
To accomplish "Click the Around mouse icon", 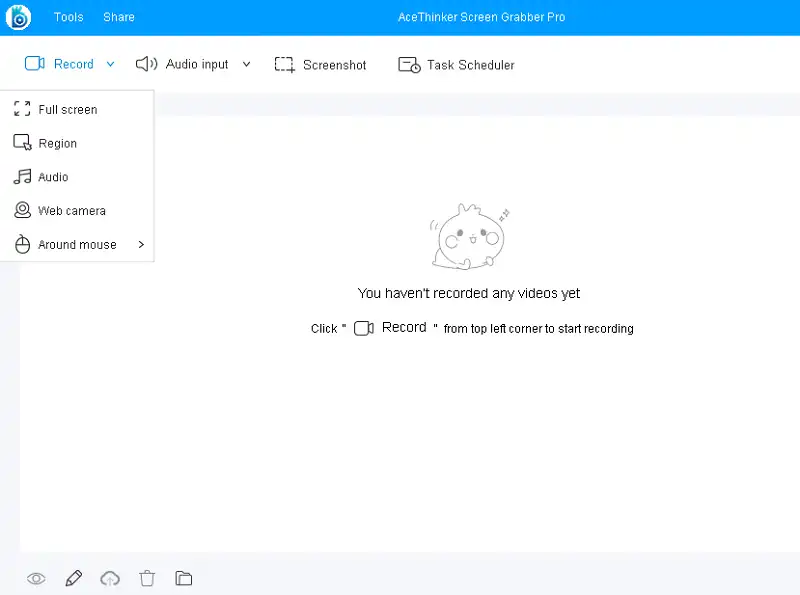I will [x=22, y=245].
